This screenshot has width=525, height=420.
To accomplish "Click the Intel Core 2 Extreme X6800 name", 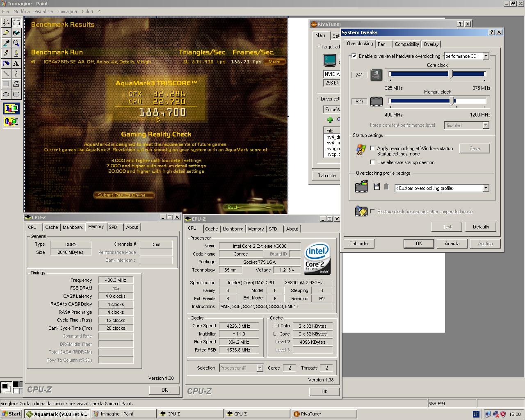I will click(260, 246).
